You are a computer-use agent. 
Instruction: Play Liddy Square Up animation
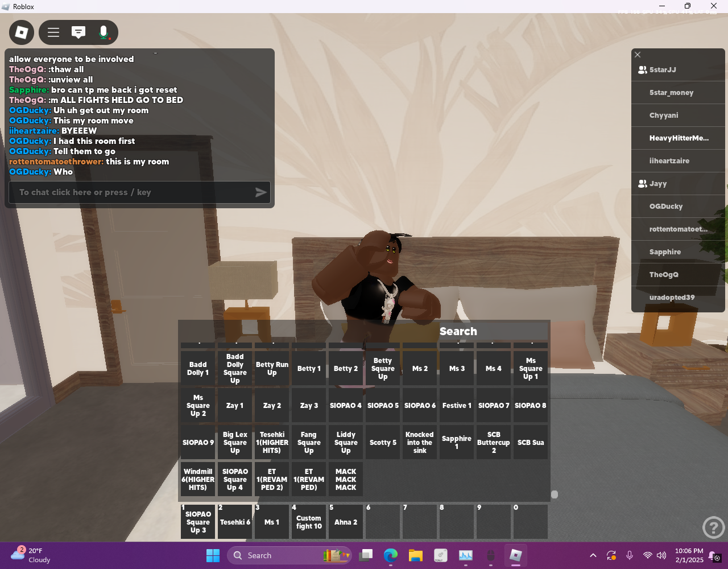coord(346,443)
